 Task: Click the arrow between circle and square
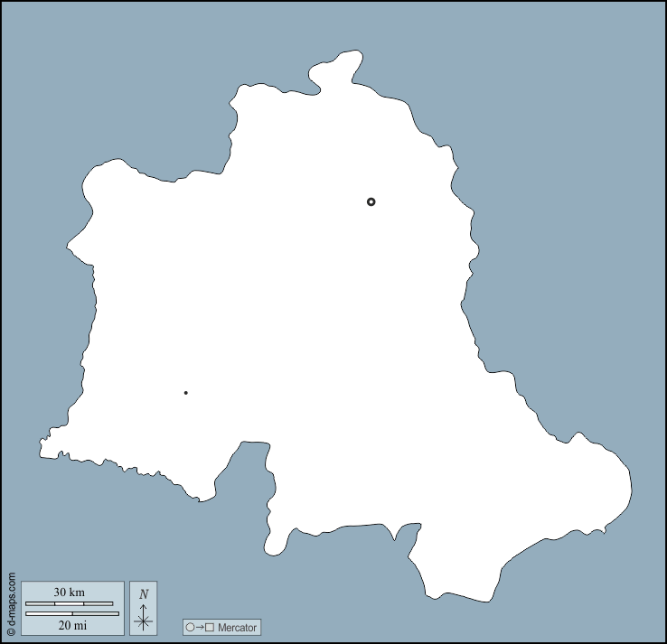click(x=200, y=628)
